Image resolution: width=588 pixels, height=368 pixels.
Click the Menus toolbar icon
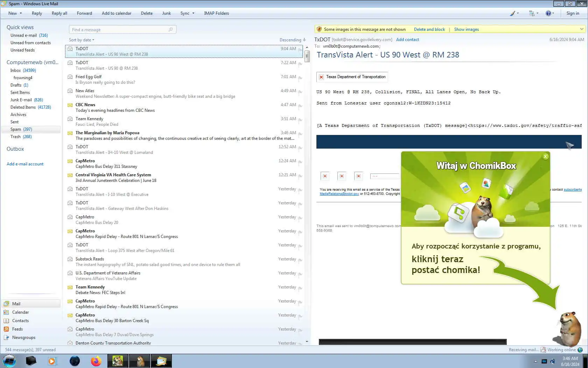click(532, 13)
